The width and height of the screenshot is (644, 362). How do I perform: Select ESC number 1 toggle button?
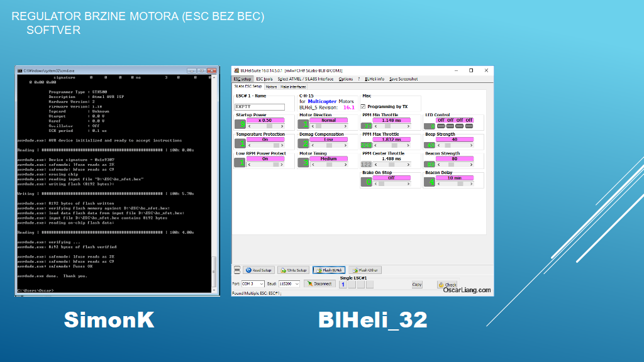coord(343,285)
